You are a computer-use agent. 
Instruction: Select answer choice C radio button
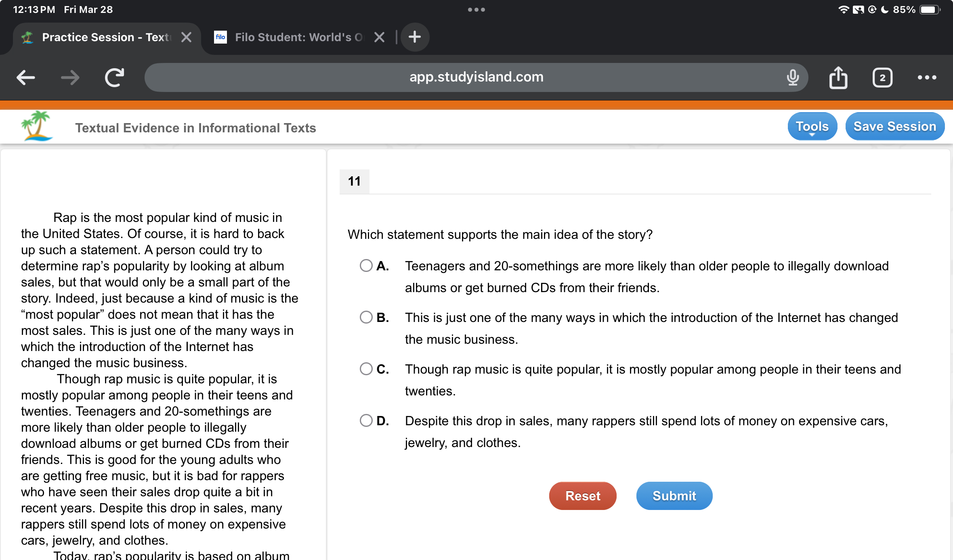coord(366,369)
